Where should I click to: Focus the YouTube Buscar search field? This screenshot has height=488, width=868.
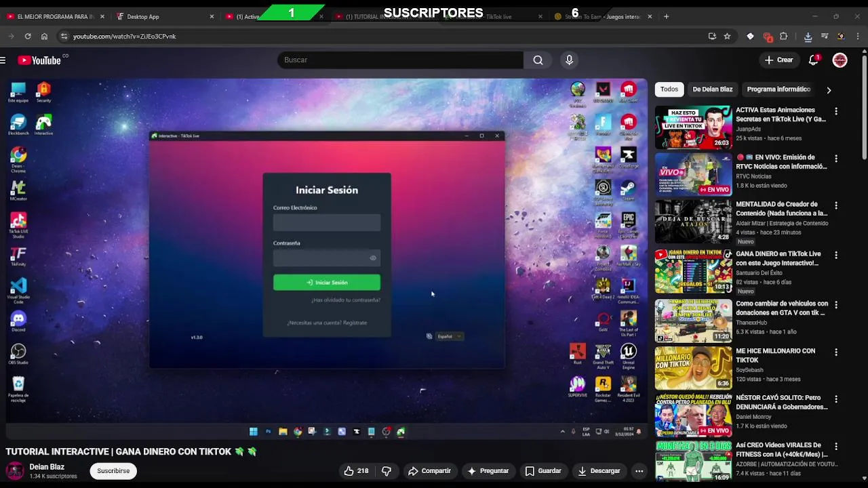[400, 60]
